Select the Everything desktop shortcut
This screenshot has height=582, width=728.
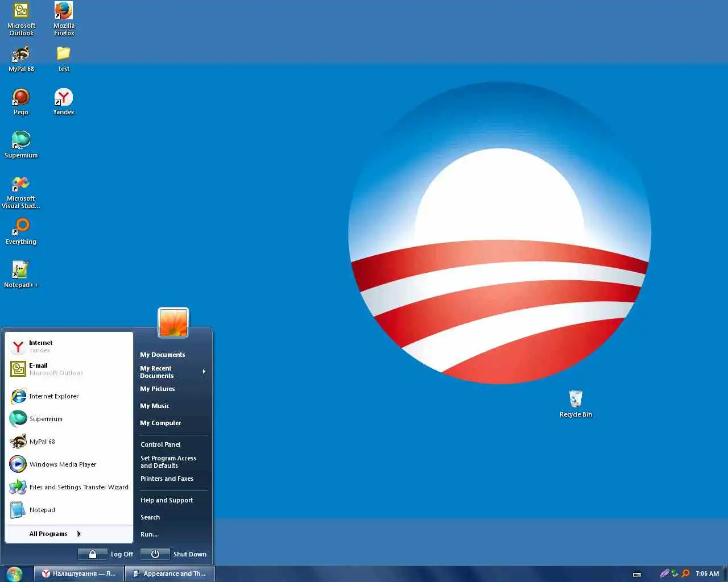coord(21,232)
